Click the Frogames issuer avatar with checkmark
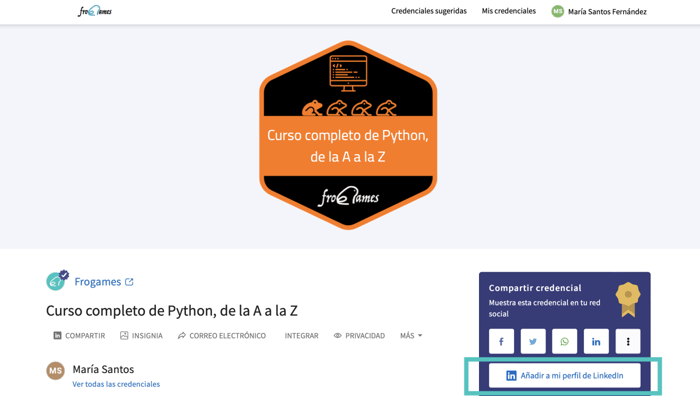 click(x=57, y=280)
